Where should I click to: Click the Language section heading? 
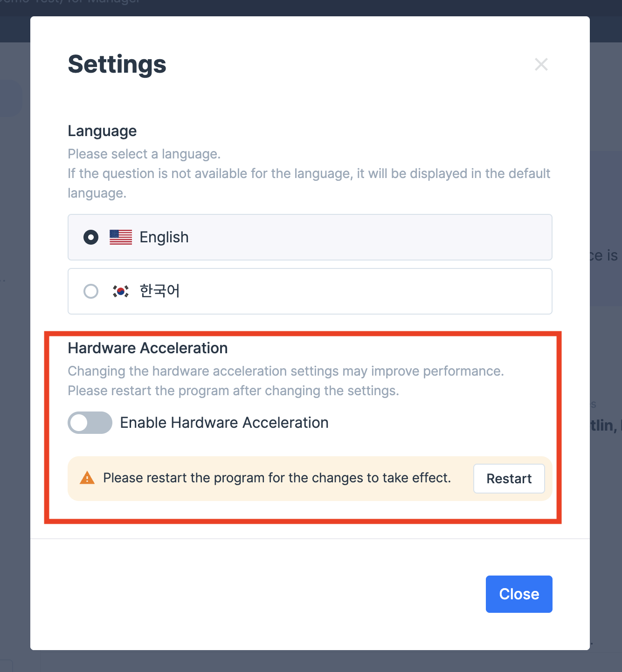[102, 131]
